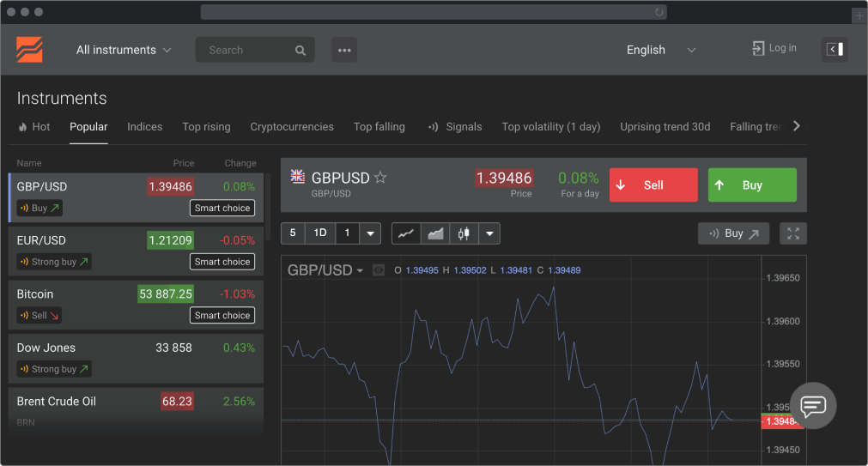Switch to the Cryptocurrencies tab
The width and height of the screenshot is (868, 466).
click(292, 127)
